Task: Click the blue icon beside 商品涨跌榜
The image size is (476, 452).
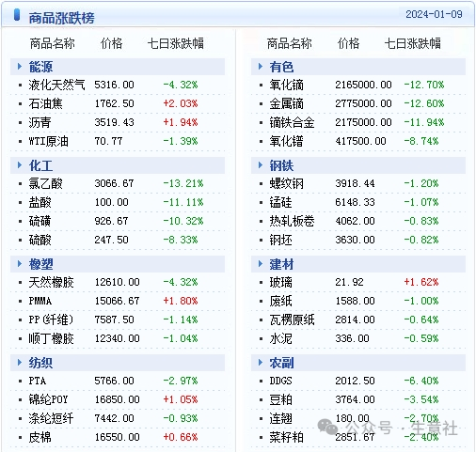Action: [x=17, y=15]
